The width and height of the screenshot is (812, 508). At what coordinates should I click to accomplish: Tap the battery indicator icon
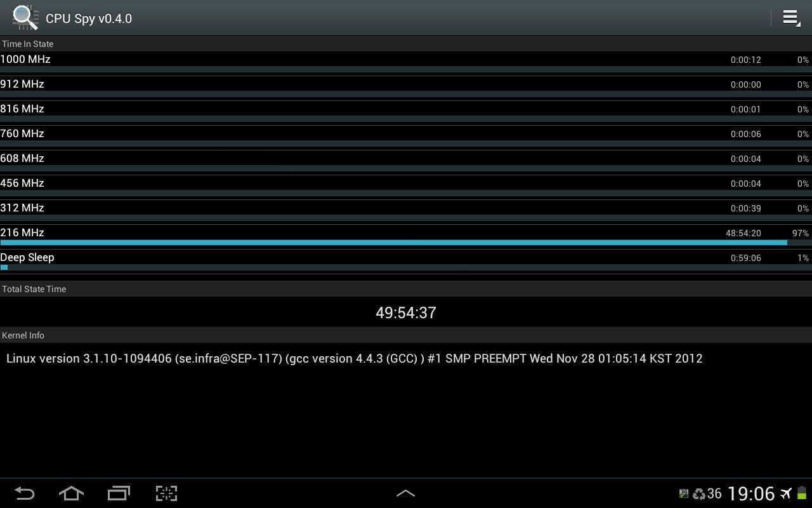(802, 493)
